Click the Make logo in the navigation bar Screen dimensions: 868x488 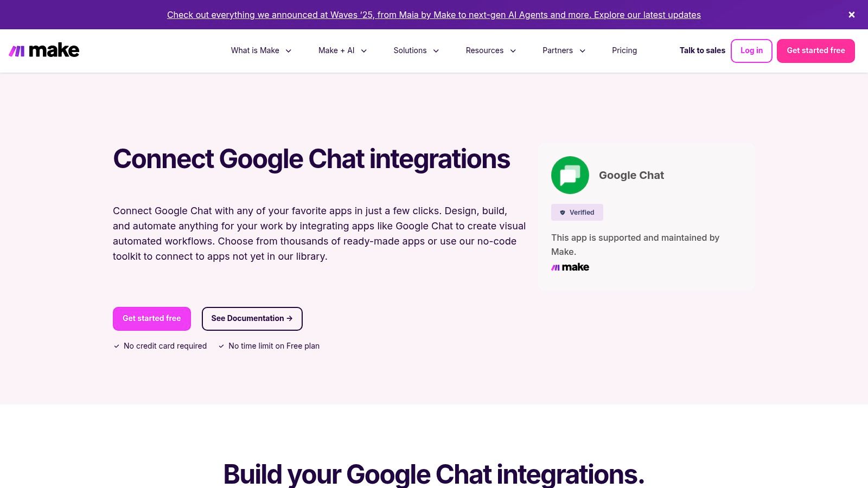[x=44, y=50]
